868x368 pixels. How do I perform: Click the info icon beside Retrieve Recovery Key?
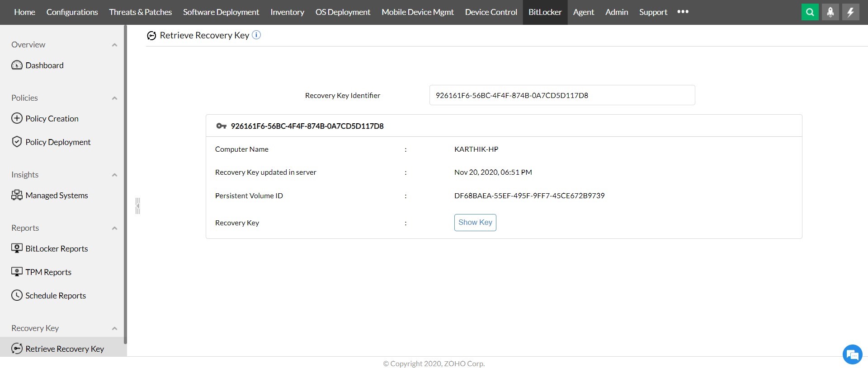256,35
